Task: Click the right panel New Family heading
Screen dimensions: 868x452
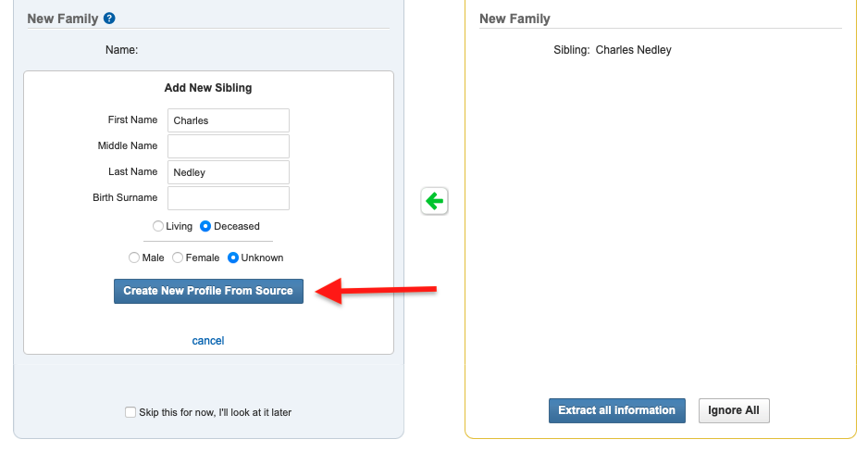Action: pos(515,19)
